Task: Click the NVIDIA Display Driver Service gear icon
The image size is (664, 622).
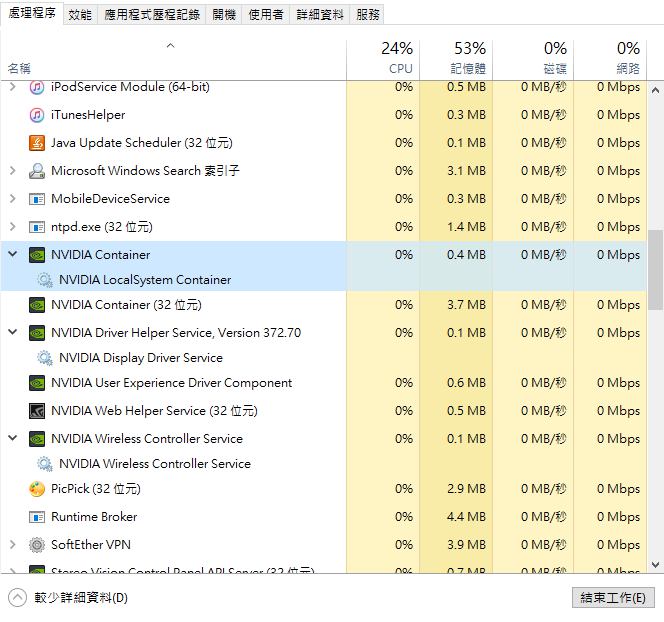Action: pos(45,358)
